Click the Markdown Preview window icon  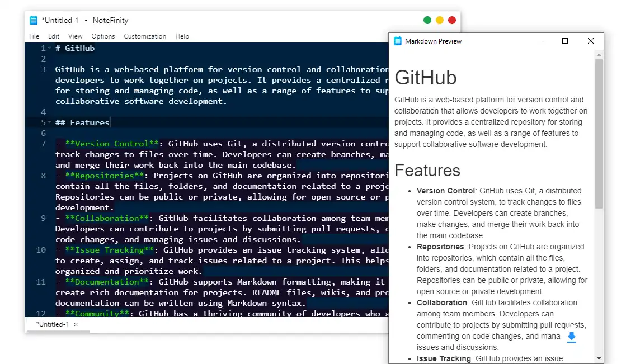[398, 41]
